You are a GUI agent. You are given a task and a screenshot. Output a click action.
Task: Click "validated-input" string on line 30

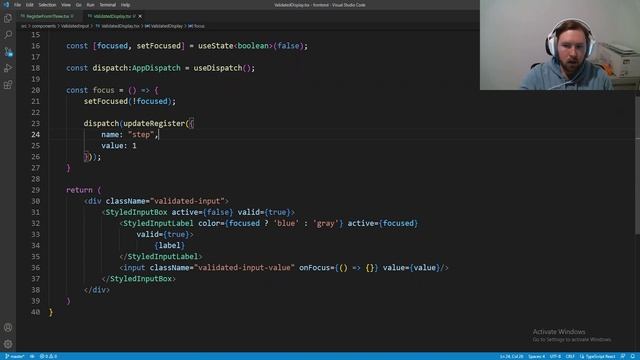[x=187, y=201]
